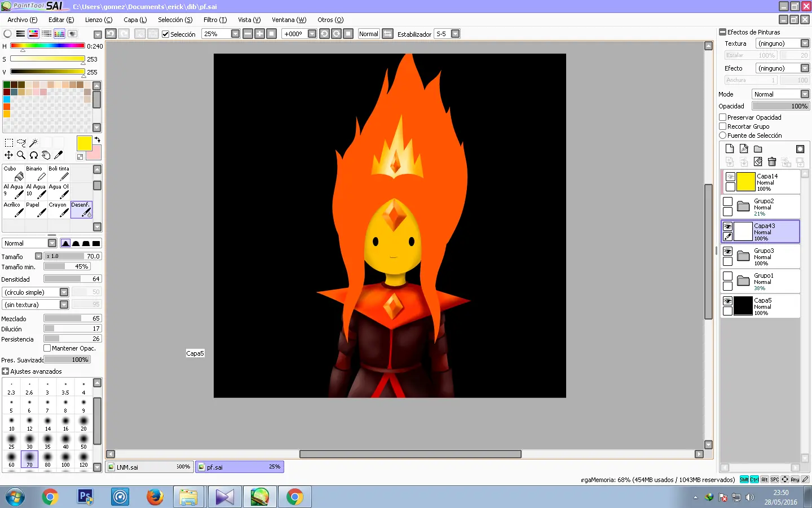Open the Estabilizador S-5 dropdown
The width and height of the screenshot is (812, 508).
point(455,34)
